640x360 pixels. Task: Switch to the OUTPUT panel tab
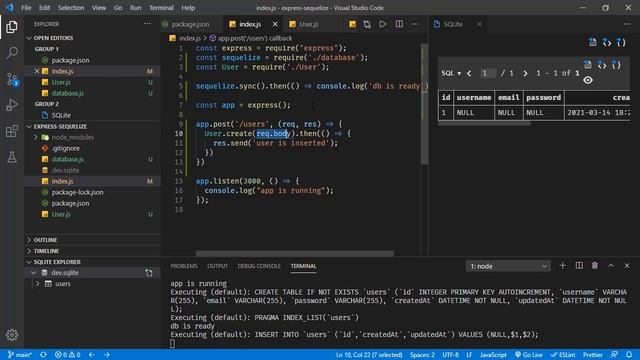(217, 266)
